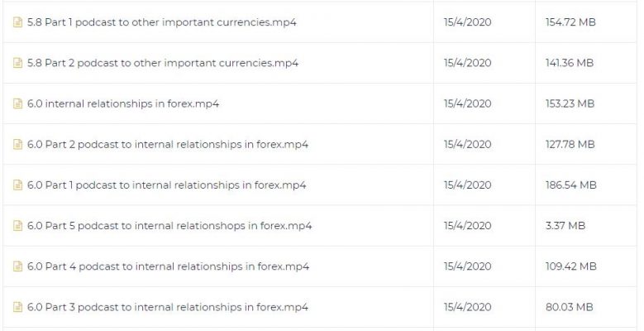This screenshot has width=644, height=331.
Task: Click file icon beside 6.0 internal relationships in forex.mp4
Action: [17, 103]
